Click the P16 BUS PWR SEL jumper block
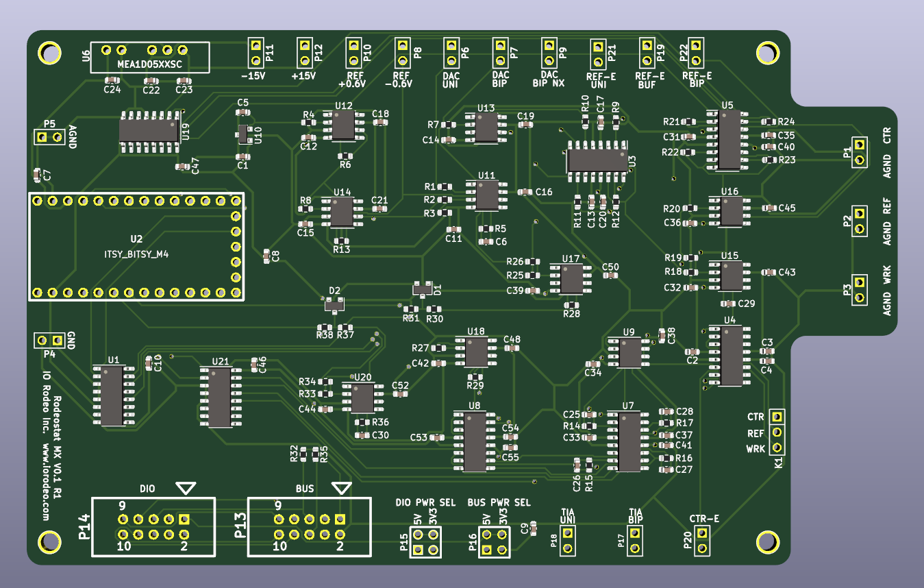Image resolution: width=924 pixels, height=588 pixels. click(495, 542)
